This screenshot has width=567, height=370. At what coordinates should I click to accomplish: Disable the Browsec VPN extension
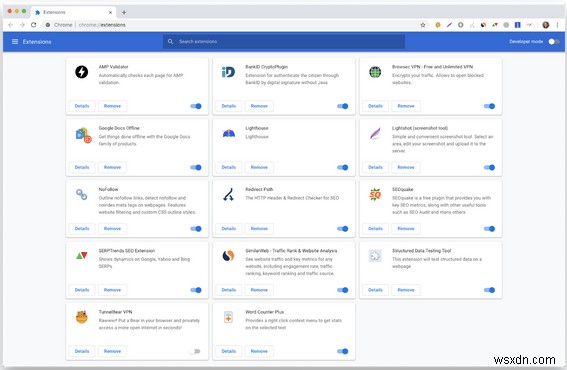click(489, 106)
